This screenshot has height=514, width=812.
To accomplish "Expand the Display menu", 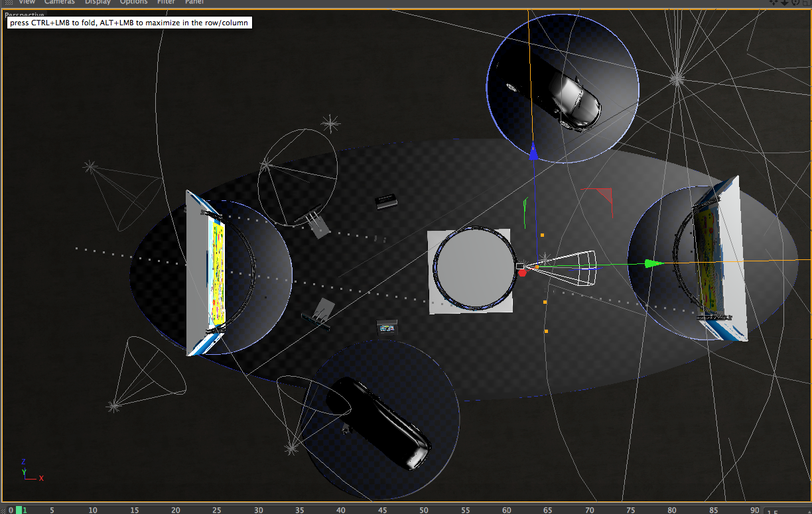I will (97, 2).
